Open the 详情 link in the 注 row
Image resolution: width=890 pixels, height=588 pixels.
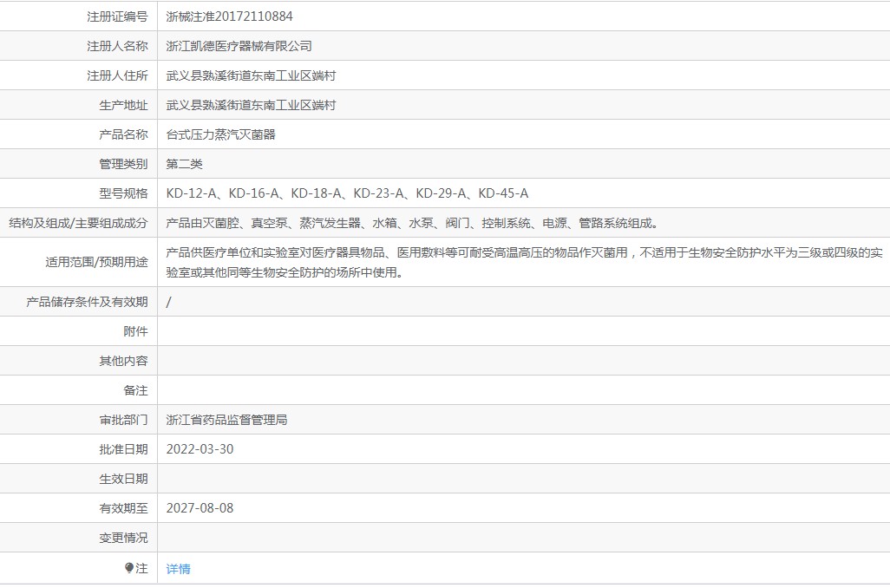(x=178, y=569)
